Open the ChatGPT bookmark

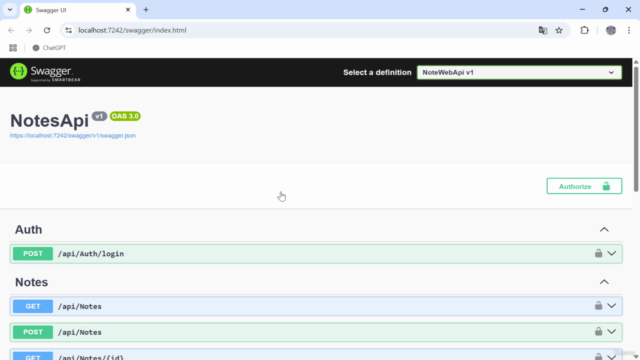point(49,48)
